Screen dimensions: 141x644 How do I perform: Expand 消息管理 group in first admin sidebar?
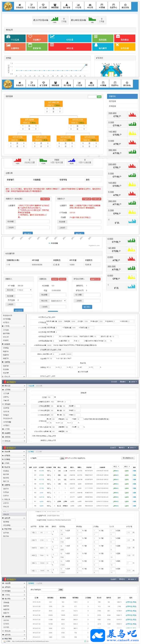click(14, 362)
